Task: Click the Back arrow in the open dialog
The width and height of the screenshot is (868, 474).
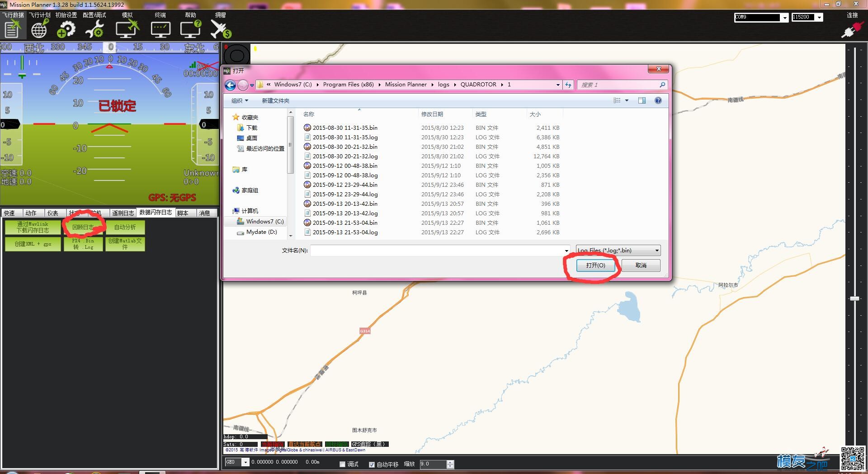Action: coord(230,85)
